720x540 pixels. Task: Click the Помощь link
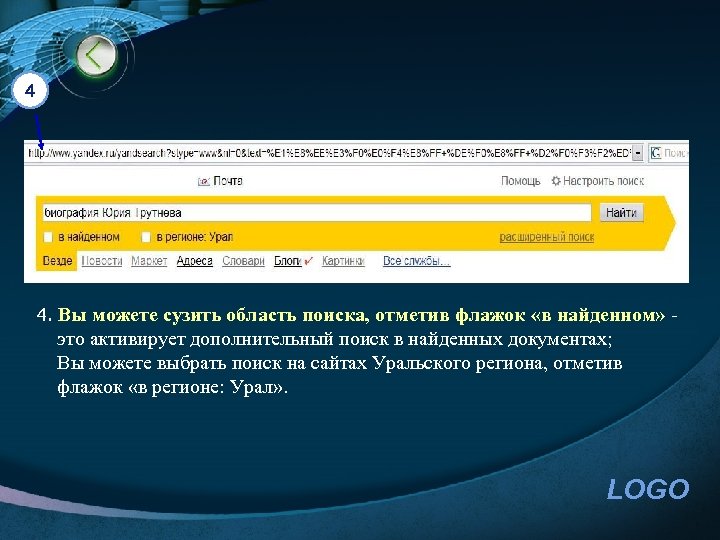[x=520, y=181]
